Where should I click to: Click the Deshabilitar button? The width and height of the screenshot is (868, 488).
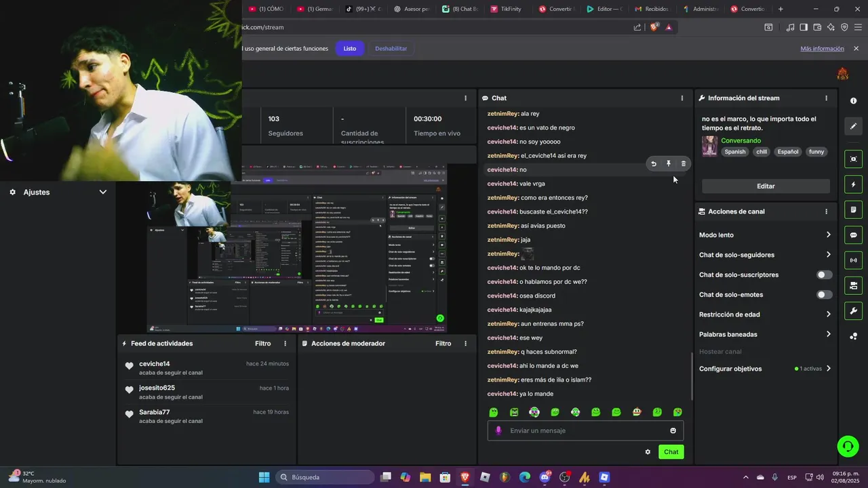pyautogui.click(x=391, y=49)
